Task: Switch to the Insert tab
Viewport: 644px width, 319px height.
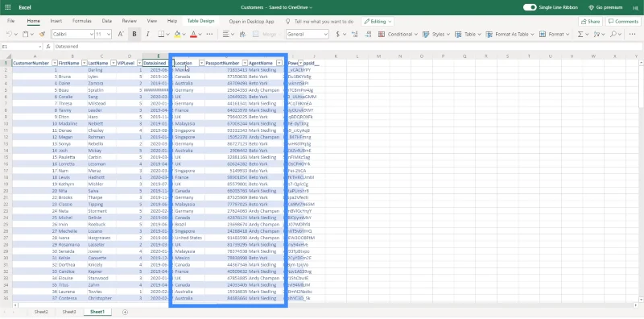Action: (56, 21)
